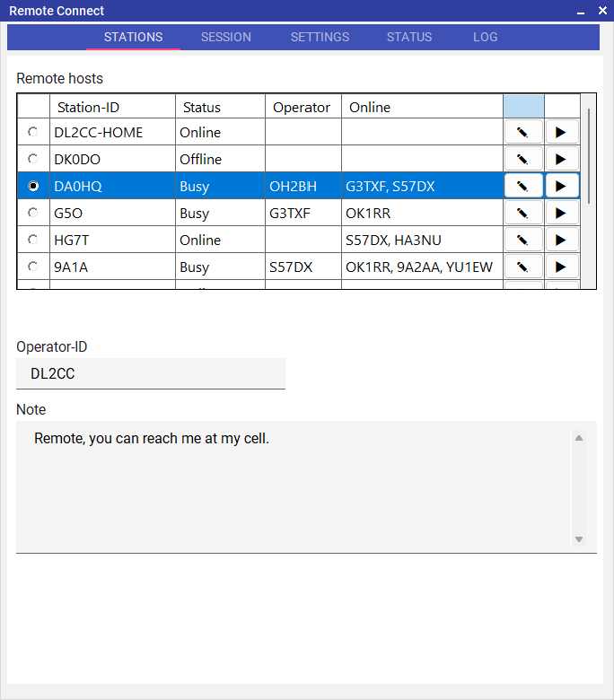
Task: Click online users G3TXF, S57DX cell
Action: (x=423, y=186)
